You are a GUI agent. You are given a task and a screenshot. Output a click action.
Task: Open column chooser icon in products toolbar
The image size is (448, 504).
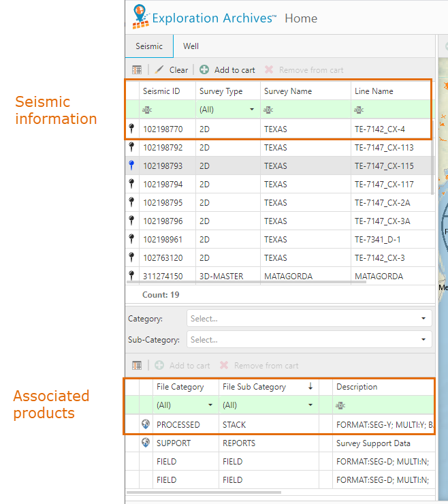(137, 366)
